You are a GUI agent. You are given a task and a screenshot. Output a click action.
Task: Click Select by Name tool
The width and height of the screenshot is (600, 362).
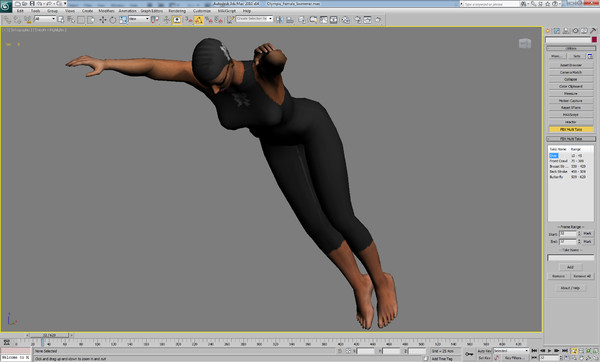71,20
